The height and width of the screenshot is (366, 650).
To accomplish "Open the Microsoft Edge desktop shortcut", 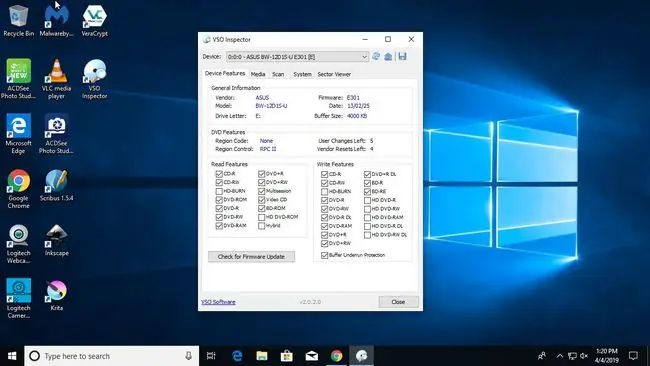I will 18,133.
